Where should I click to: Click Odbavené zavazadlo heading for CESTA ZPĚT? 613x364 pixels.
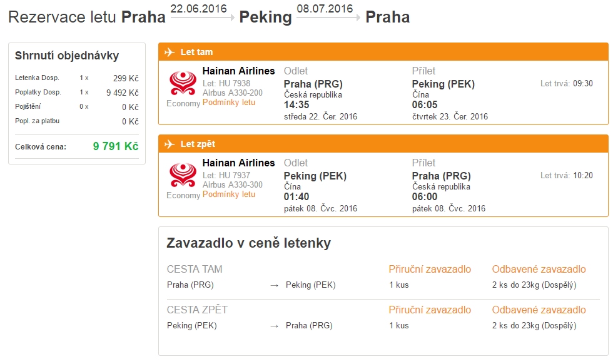point(539,310)
